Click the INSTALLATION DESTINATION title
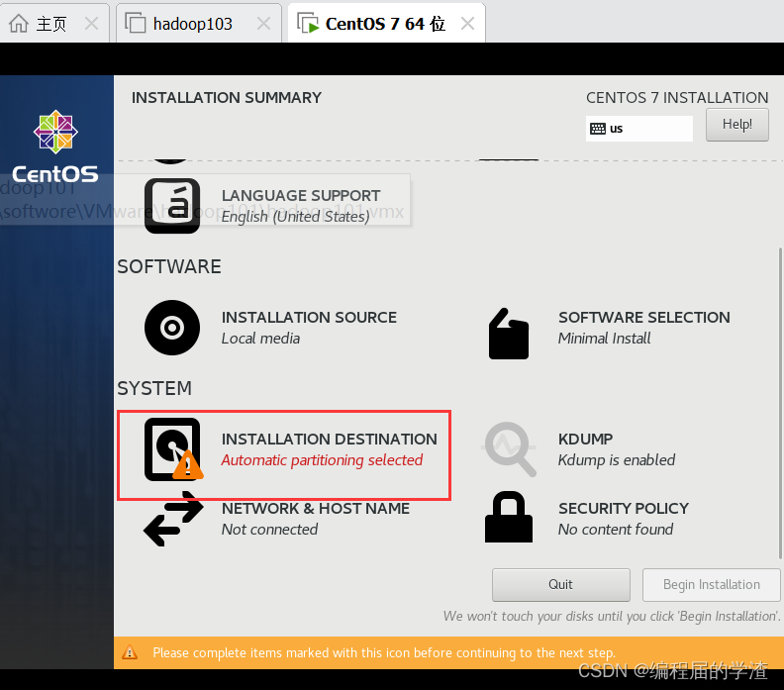The height and width of the screenshot is (690, 784). tap(329, 439)
